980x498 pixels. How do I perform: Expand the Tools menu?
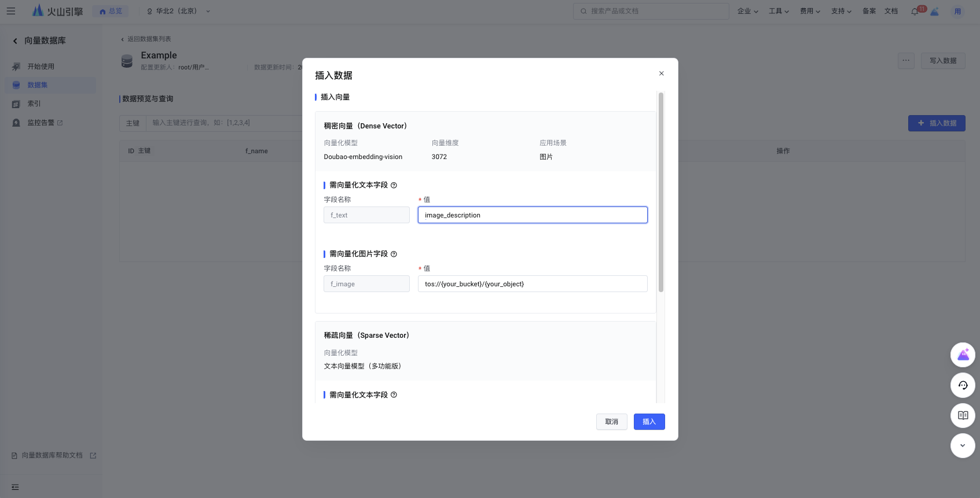779,11
